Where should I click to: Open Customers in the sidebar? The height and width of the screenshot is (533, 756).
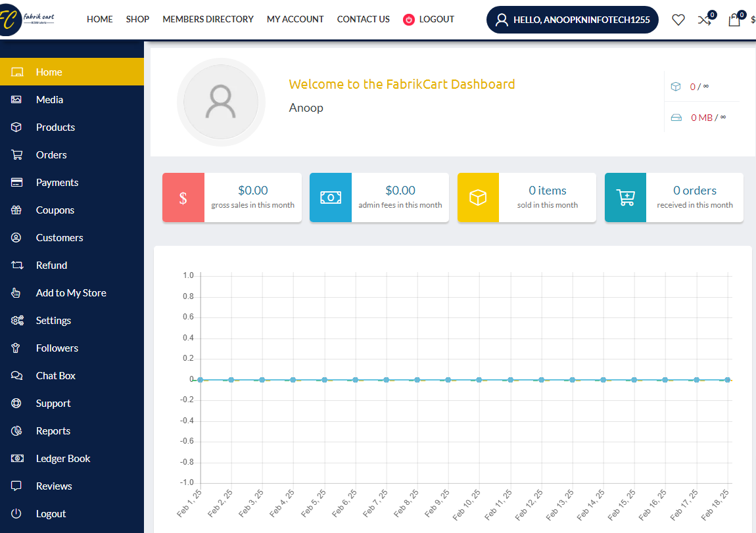click(x=59, y=238)
